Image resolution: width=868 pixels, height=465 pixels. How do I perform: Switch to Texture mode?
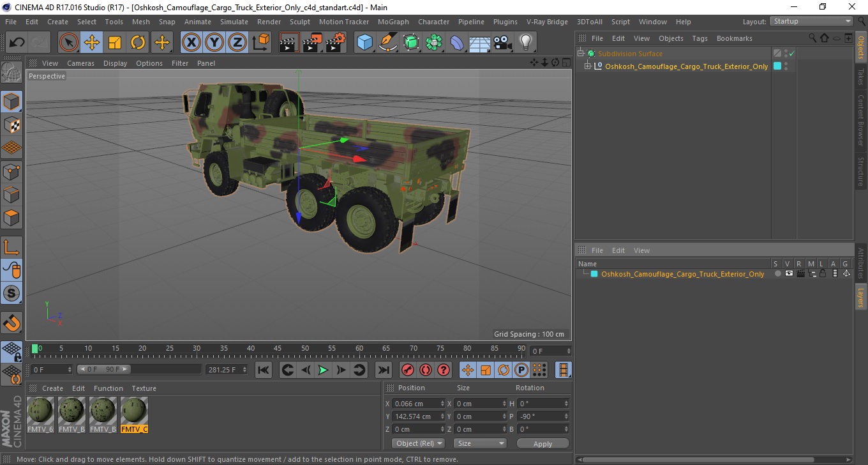(11, 125)
